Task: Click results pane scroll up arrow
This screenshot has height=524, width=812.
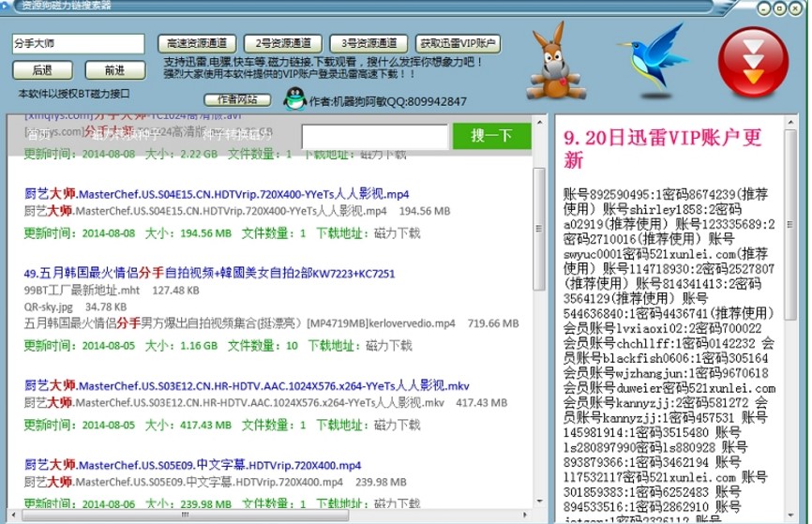Action: 539,122
